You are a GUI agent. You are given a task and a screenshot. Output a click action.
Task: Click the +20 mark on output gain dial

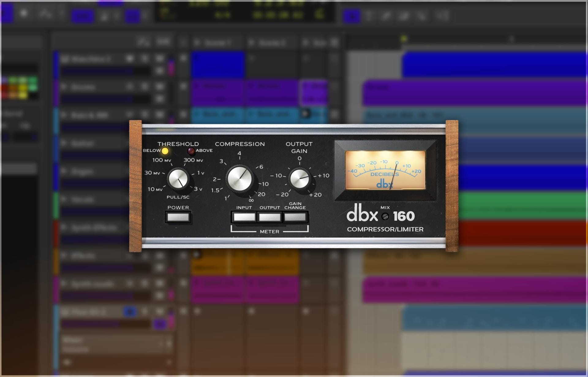(315, 195)
